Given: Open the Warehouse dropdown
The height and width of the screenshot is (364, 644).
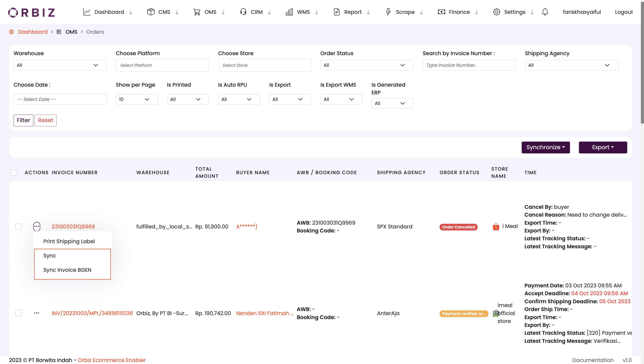Looking at the screenshot, I should point(60,65).
